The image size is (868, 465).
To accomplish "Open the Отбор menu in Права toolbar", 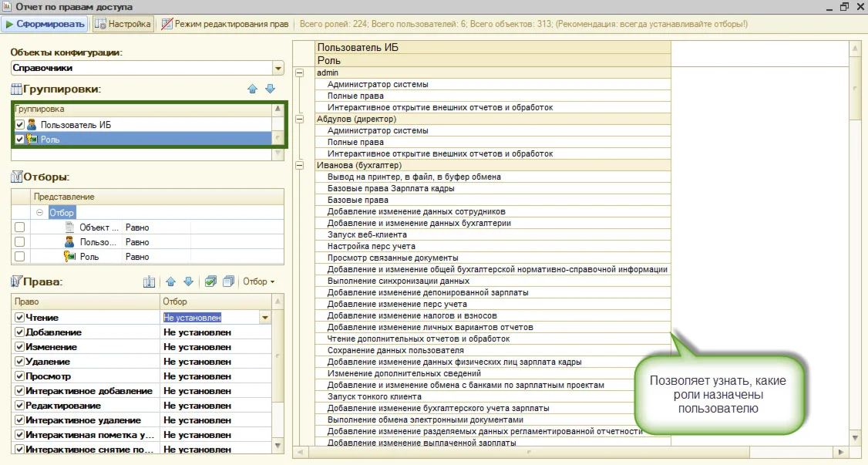I will [258, 282].
